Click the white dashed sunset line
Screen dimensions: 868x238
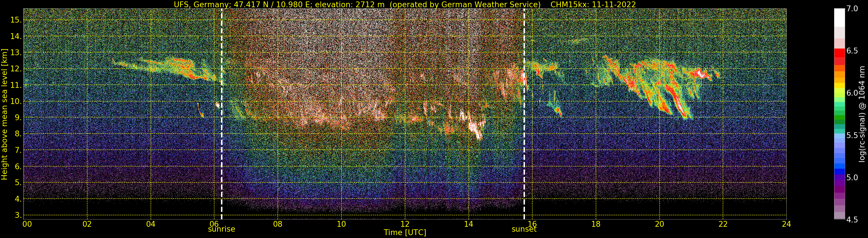coord(524,114)
